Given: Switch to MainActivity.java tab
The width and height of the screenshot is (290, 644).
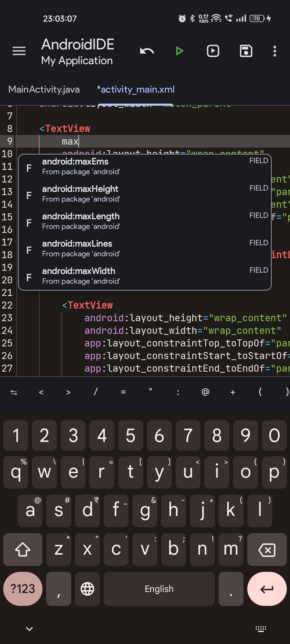Looking at the screenshot, I should (44, 89).
